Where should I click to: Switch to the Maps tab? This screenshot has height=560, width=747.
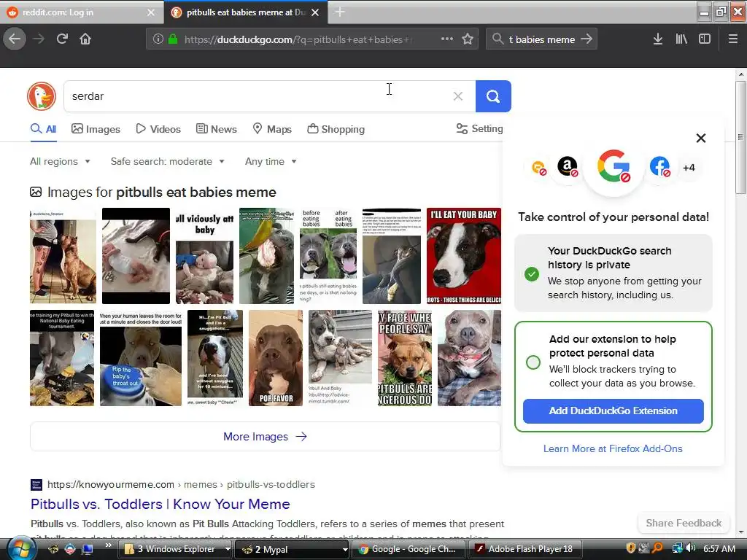click(272, 129)
